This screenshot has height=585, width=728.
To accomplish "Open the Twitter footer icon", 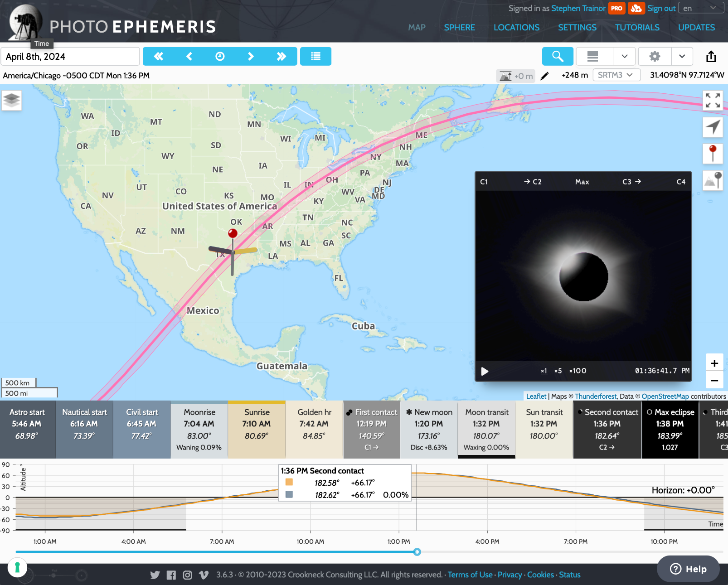I will coord(155,575).
